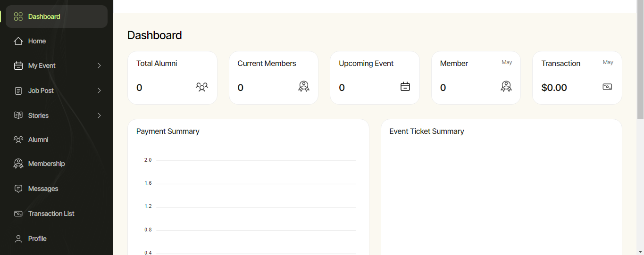Open the Profile link in sidebar
The image size is (644, 255).
click(x=37, y=239)
